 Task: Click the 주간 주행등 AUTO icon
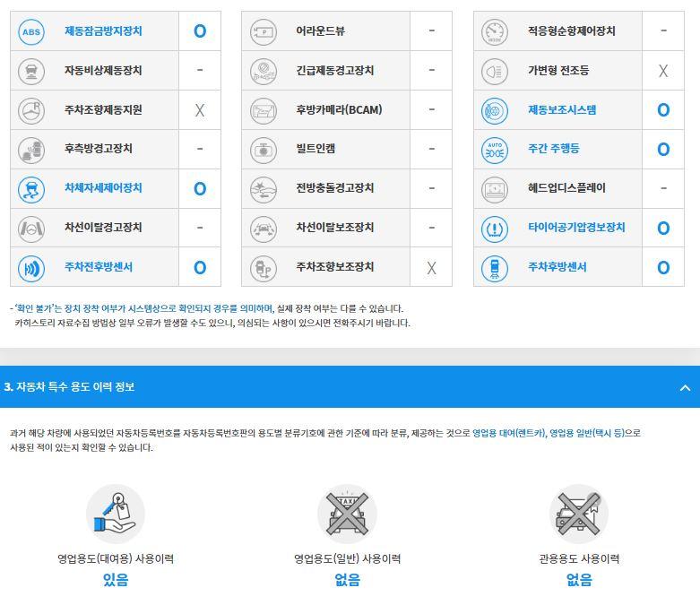[495, 150]
